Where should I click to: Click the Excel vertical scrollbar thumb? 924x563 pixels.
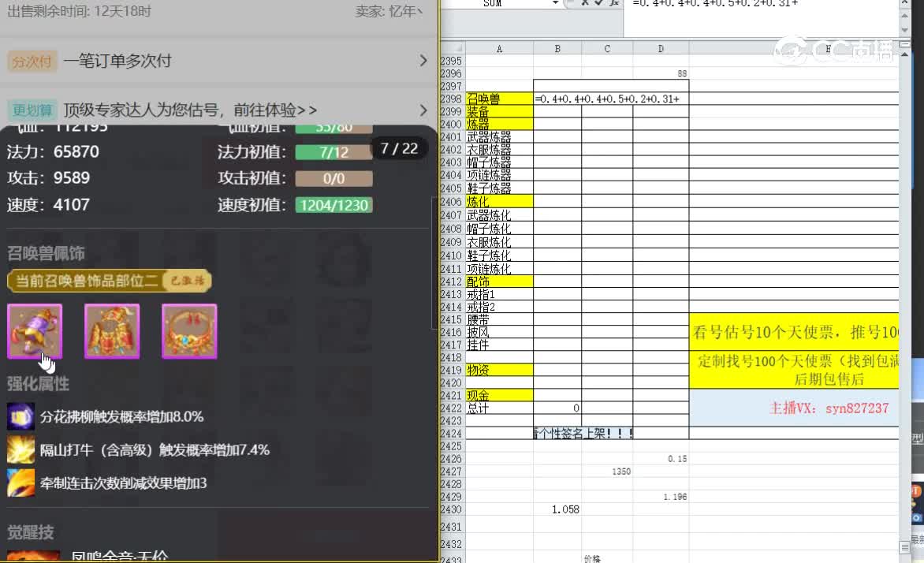coord(904,547)
